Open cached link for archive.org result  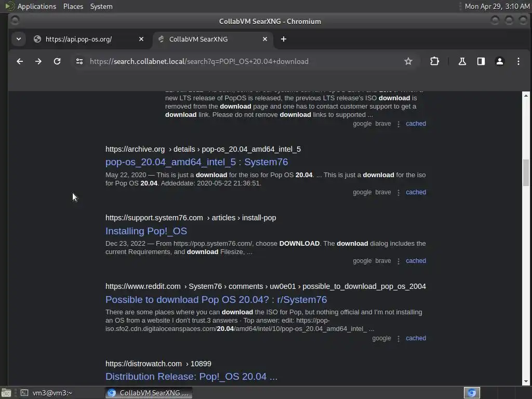click(416, 192)
